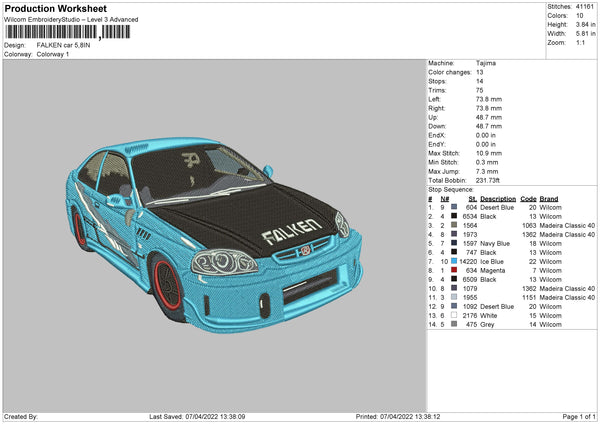This screenshot has width=600, height=424.
Task: Click the Description column header
Action: coord(498,199)
